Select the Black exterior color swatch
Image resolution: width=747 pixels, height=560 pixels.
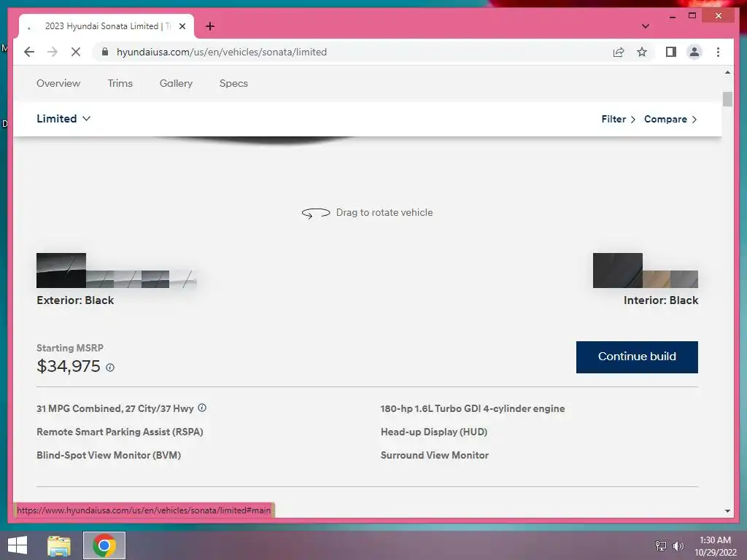click(x=61, y=271)
